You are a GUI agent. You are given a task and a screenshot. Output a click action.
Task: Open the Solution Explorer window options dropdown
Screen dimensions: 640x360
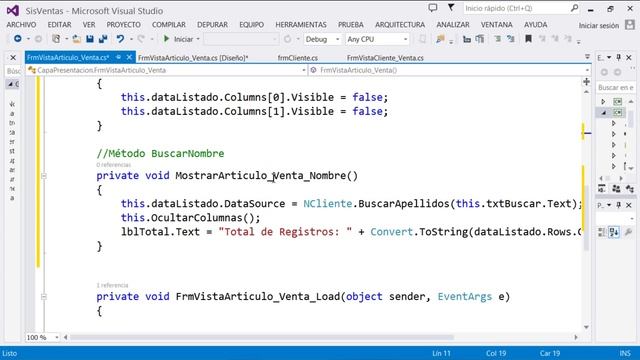click(x=609, y=58)
